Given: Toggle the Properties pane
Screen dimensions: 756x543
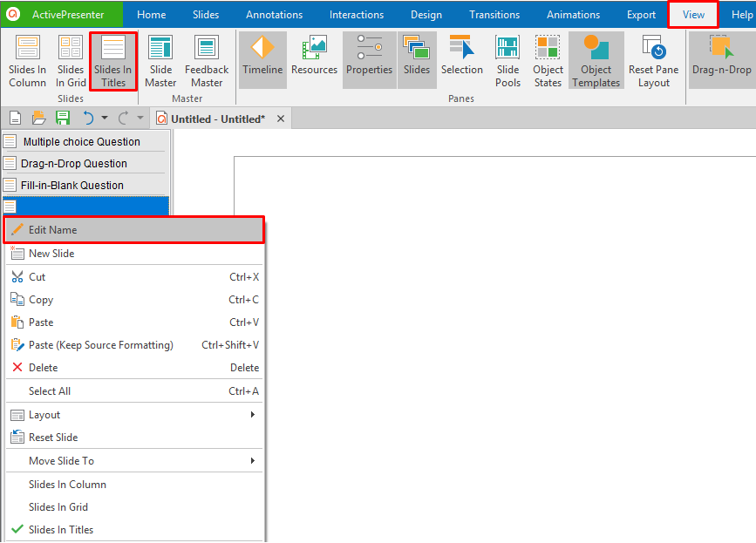Looking at the screenshot, I should point(370,60).
